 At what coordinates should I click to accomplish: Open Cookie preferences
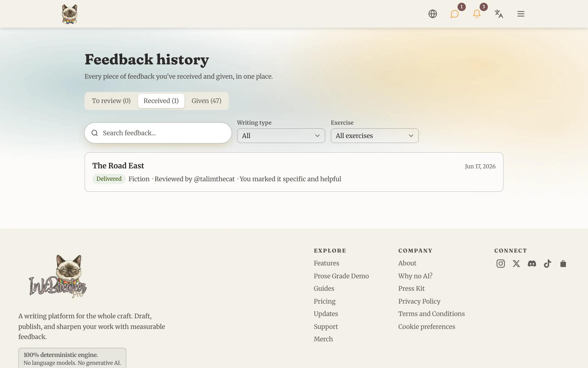427,327
